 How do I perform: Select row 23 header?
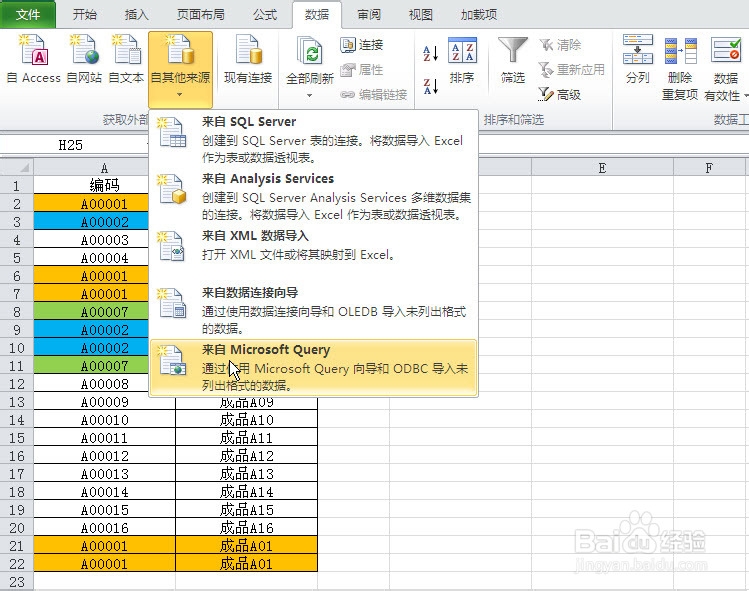tap(17, 581)
